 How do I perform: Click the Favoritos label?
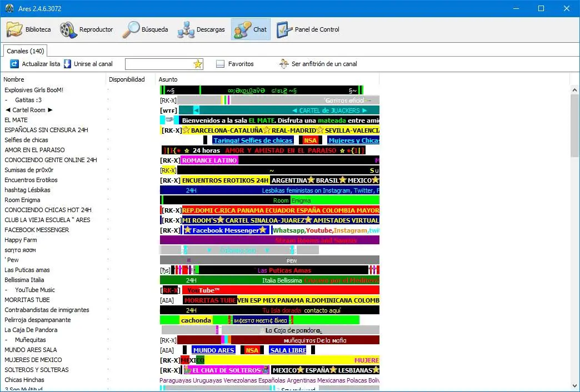241,64
